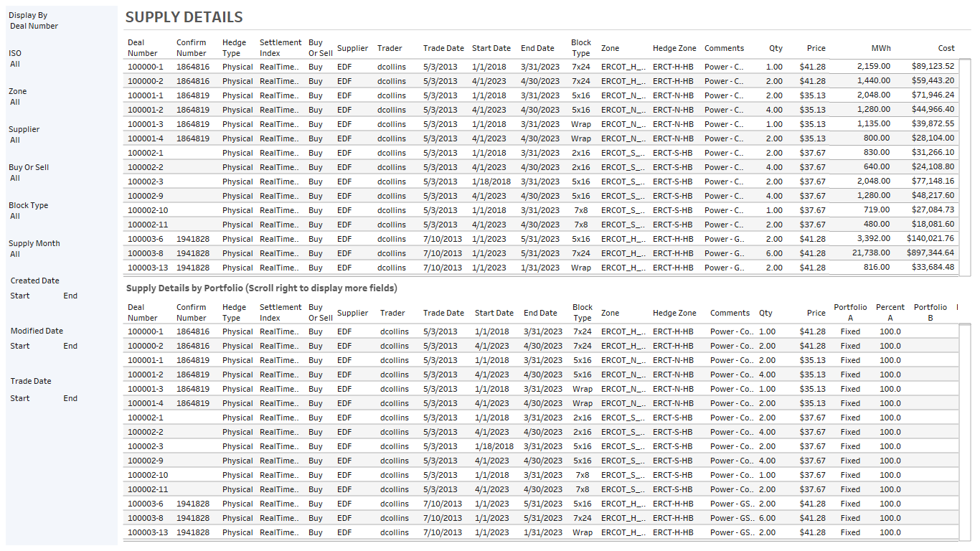Click the Modified Date Start field
Screen dimensions: 980x551
pos(19,345)
